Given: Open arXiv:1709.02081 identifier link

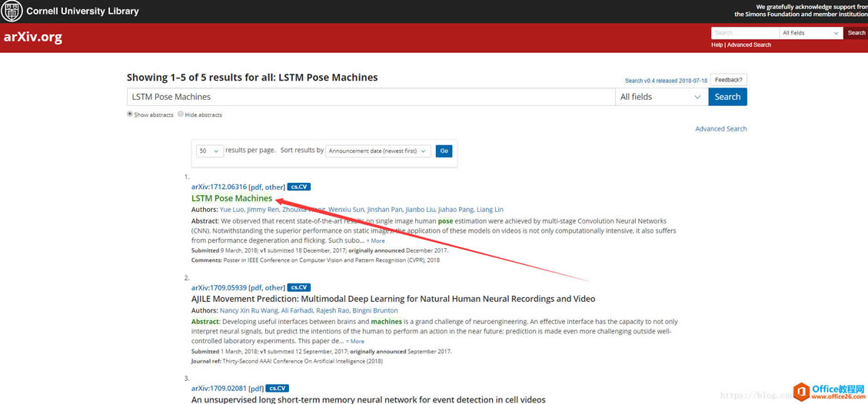Looking at the screenshot, I should coord(218,388).
